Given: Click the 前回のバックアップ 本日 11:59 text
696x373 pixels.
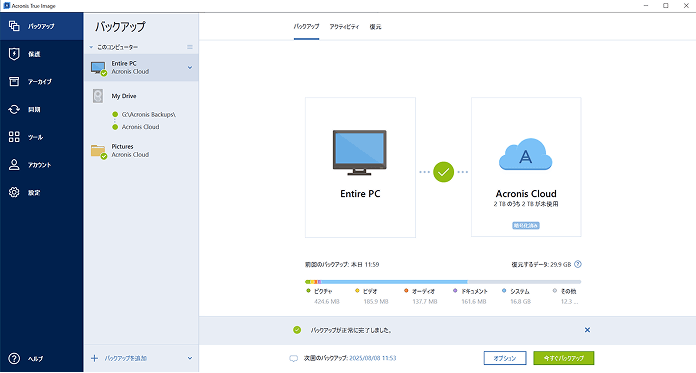Looking at the screenshot, I should tap(342, 264).
